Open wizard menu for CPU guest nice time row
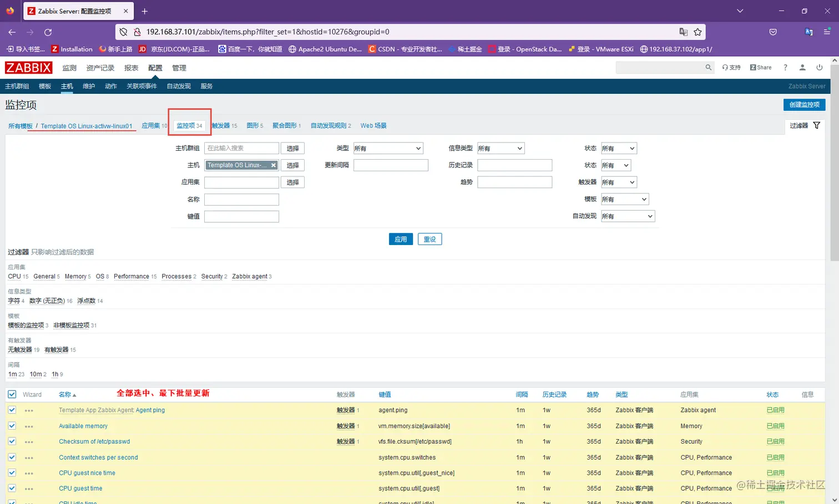Screen dimensions: 839x504 point(29,474)
